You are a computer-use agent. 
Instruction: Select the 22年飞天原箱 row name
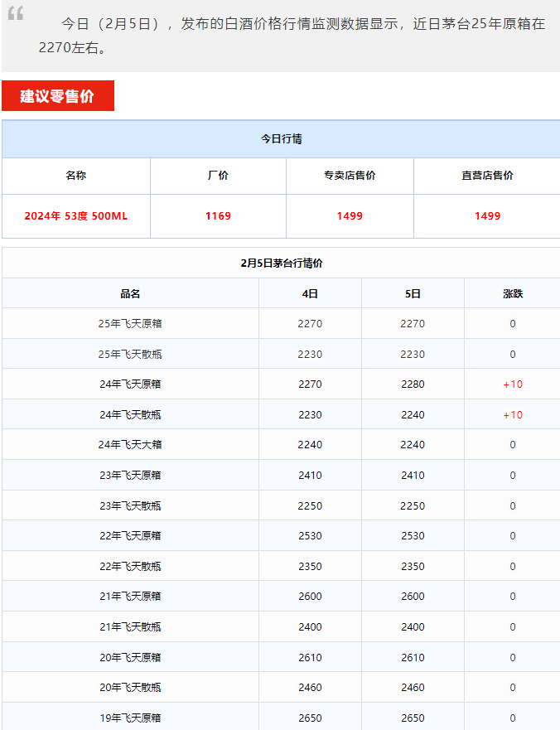point(130,536)
